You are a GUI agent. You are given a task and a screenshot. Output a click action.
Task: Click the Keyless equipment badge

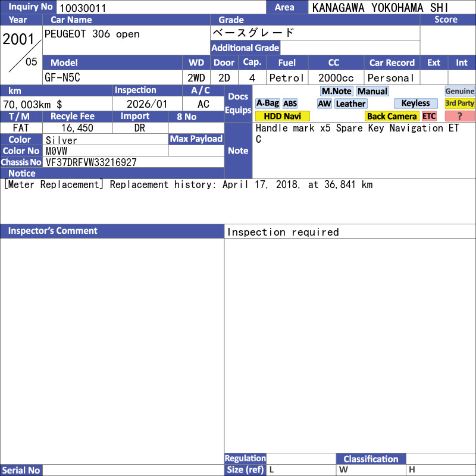pyautogui.click(x=415, y=103)
